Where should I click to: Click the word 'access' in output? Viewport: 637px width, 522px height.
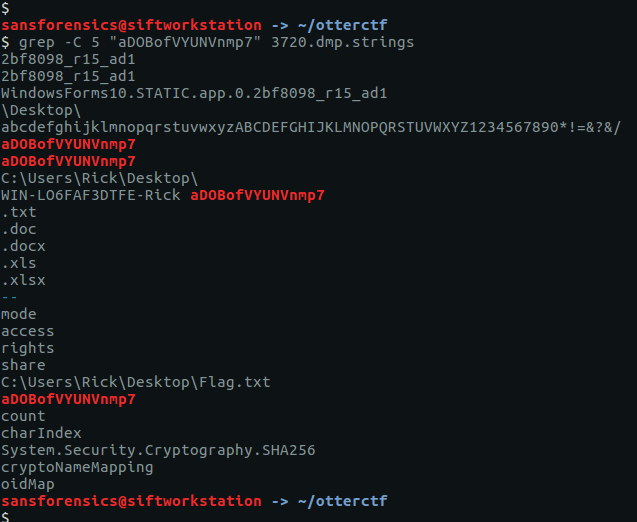pyautogui.click(x=27, y=331)
